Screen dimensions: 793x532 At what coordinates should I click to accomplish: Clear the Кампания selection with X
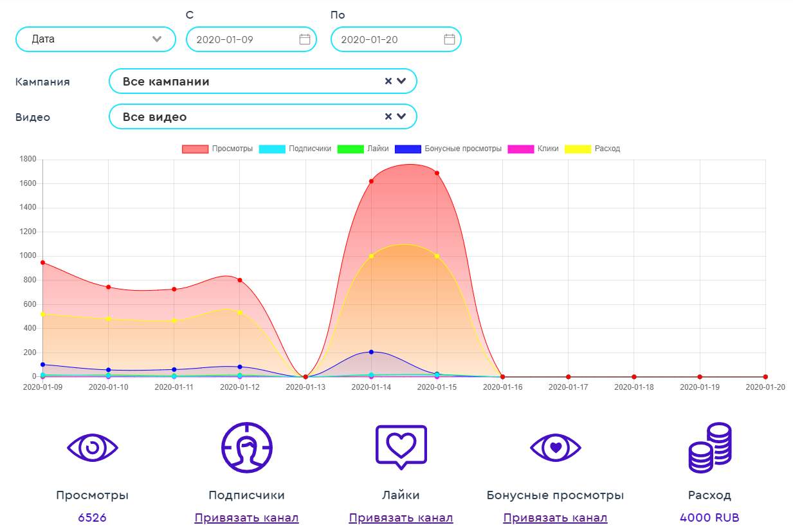(x=388, y=81)
